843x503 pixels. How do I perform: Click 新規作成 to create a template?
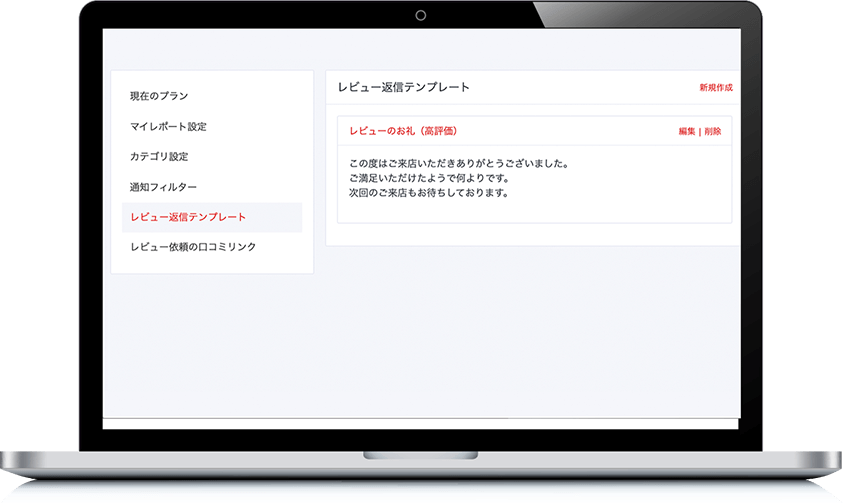(x=716, y=88)
